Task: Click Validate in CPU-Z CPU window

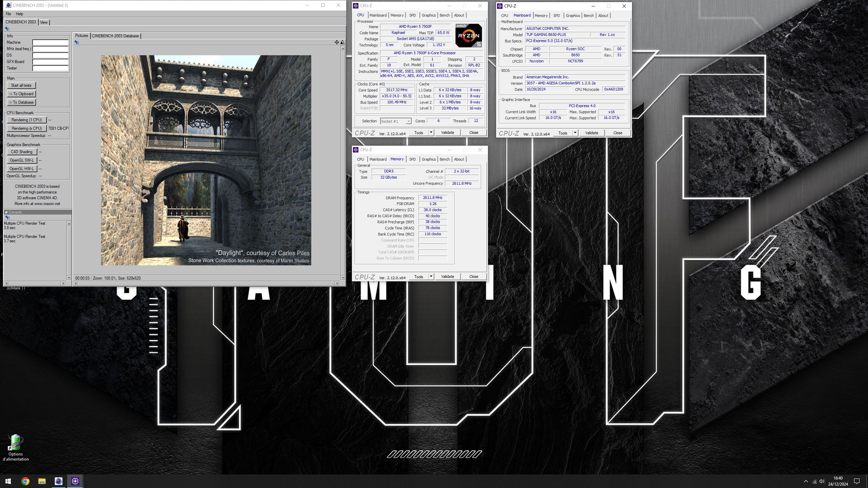Action: pyautogui.click(x=448, y=133)
